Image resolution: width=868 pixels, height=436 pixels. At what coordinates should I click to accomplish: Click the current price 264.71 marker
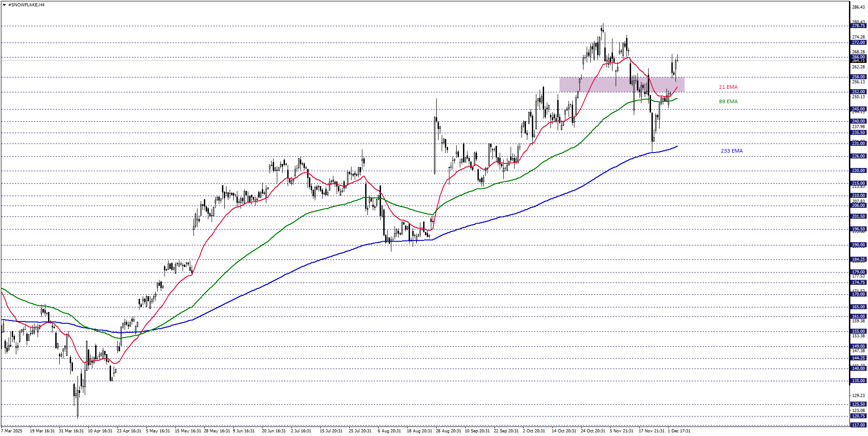858,61
